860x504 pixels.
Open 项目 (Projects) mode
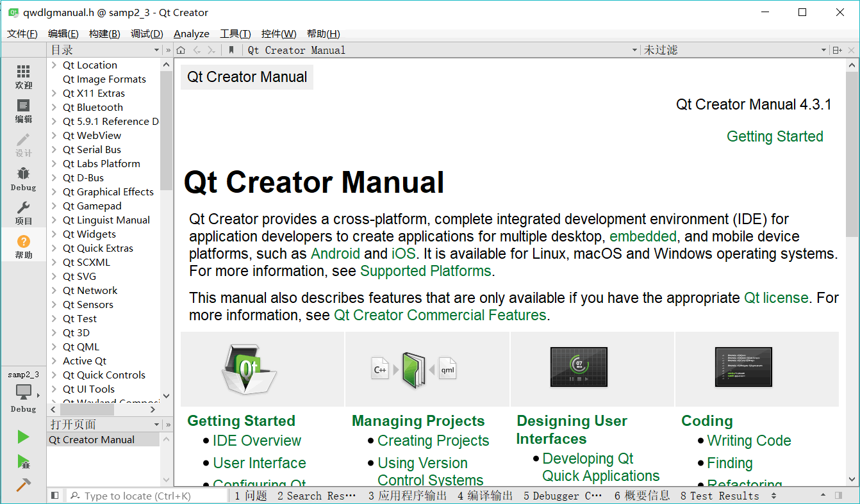pos(23,213)
